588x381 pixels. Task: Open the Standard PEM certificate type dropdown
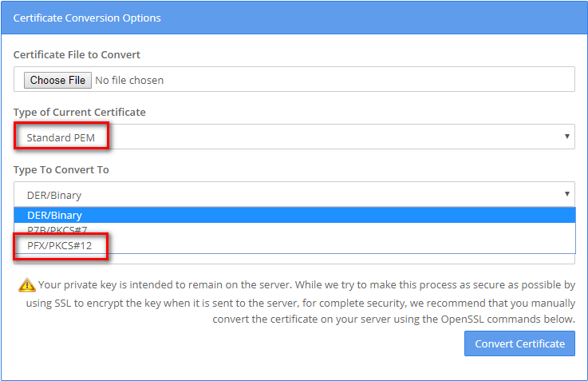click(x=294, y=137)
